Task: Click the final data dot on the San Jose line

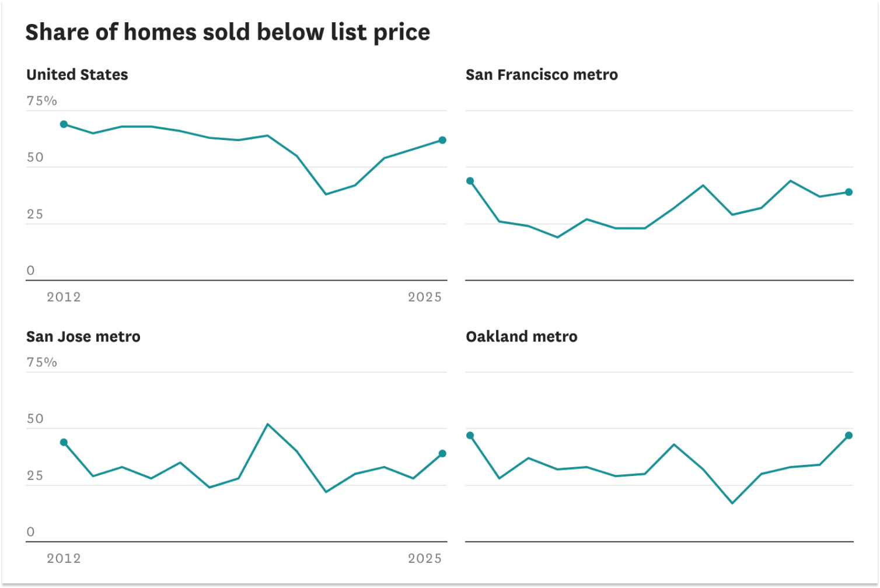Action: (x=442, y=453)
